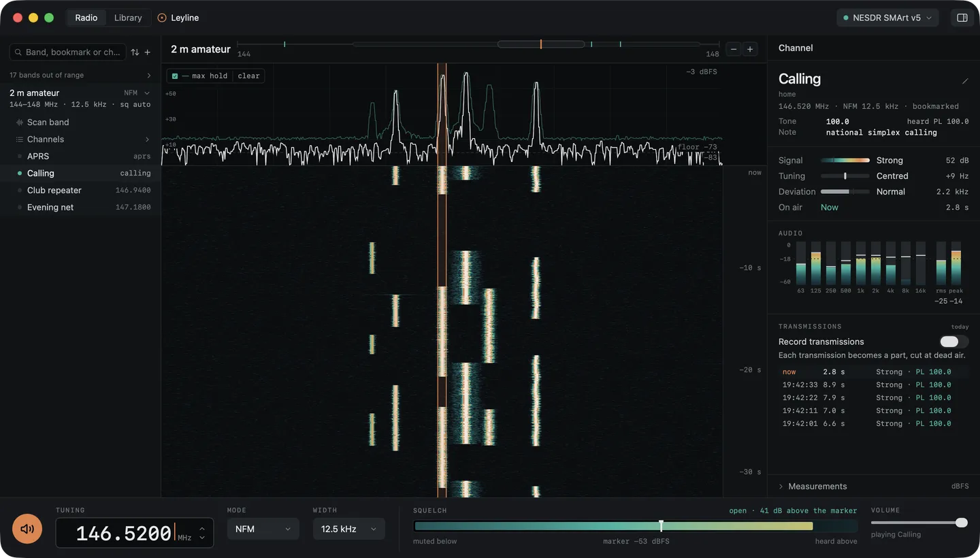
Task: Toggle the right side panel icon
Action: tap(962, 18)
